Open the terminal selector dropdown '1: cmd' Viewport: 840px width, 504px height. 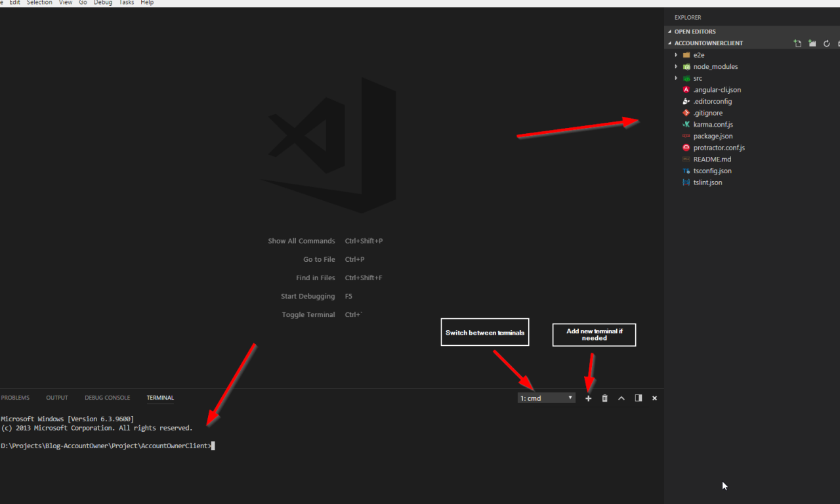(546, 398)
